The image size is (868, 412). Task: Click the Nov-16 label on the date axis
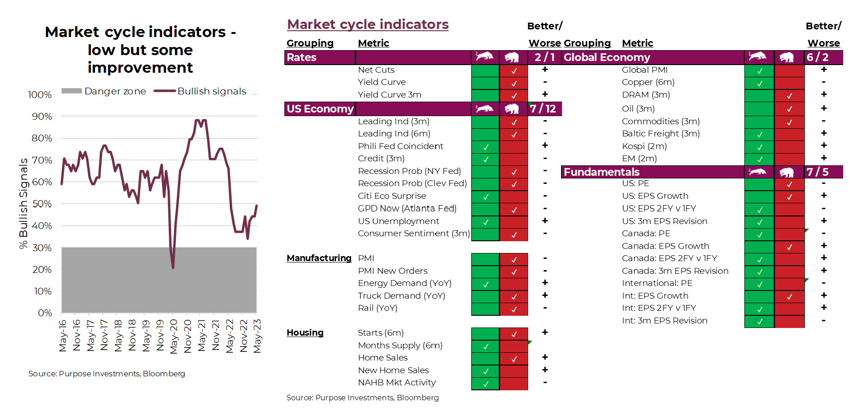[77, 336]
